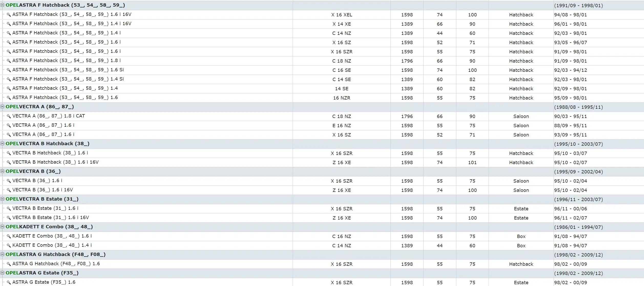This screenshot has width=644, height=286.
Task: Collapse OPEL VECTRA B Estate group
Action: [x=2, y=199]
